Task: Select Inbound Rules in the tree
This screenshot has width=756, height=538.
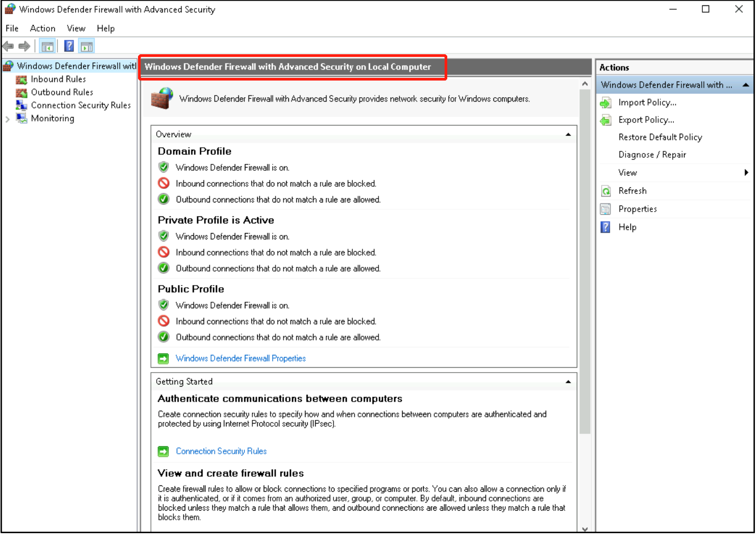Action: tap(58, 79)
